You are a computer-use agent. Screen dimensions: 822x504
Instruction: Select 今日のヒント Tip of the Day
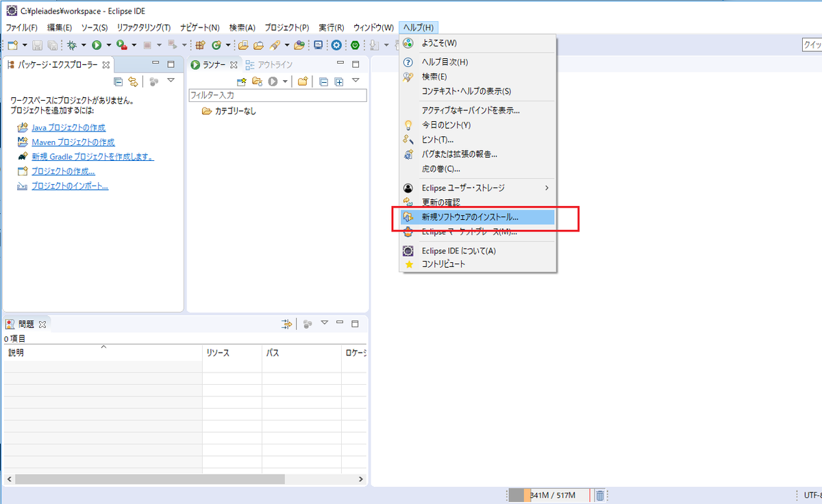point(478,125)
